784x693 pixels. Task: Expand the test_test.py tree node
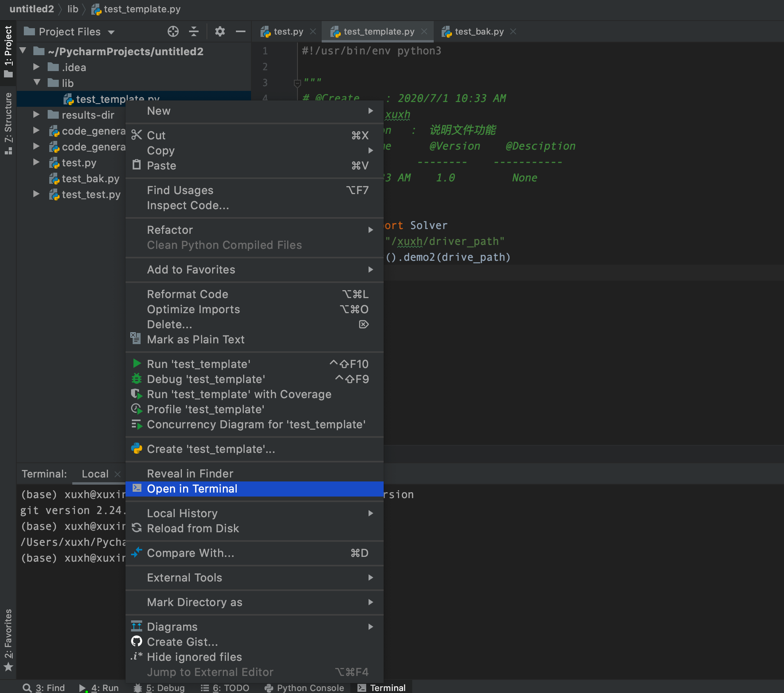tap(37, 194)
